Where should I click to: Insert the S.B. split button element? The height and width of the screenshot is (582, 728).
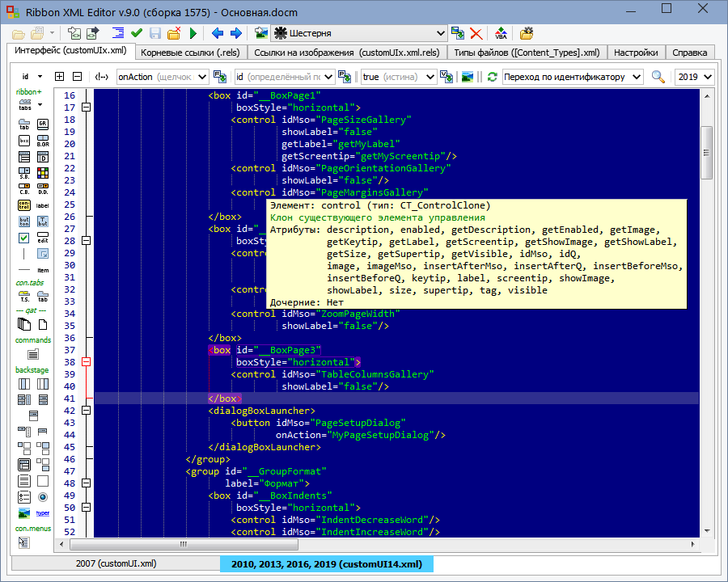pos(24,173)
